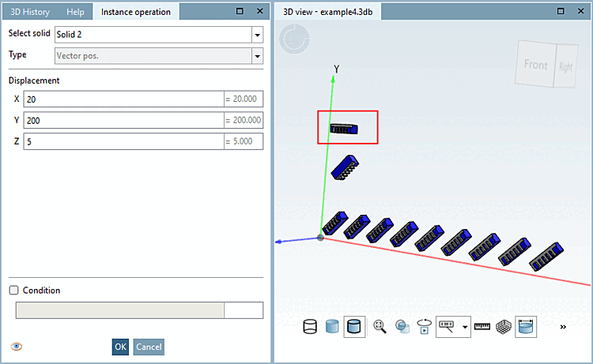Expand the hidden 3D view toolbar items
593x364 pixels.
tap(563, 327)
